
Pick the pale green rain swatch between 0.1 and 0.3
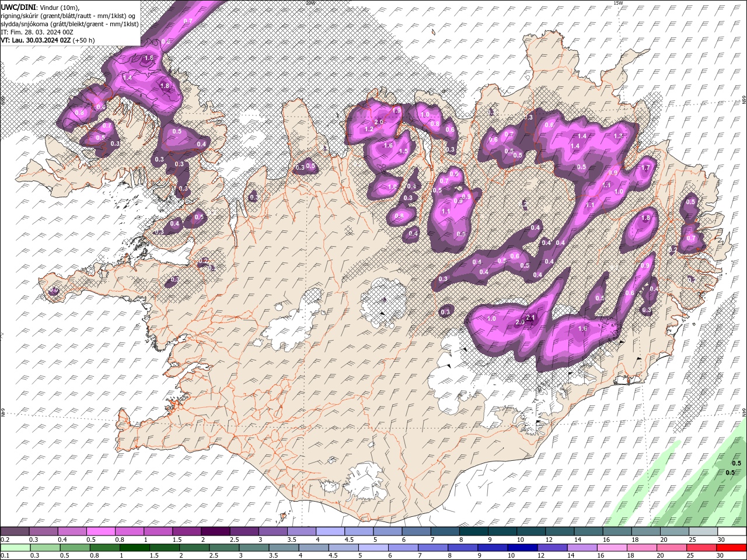[15, 548]
